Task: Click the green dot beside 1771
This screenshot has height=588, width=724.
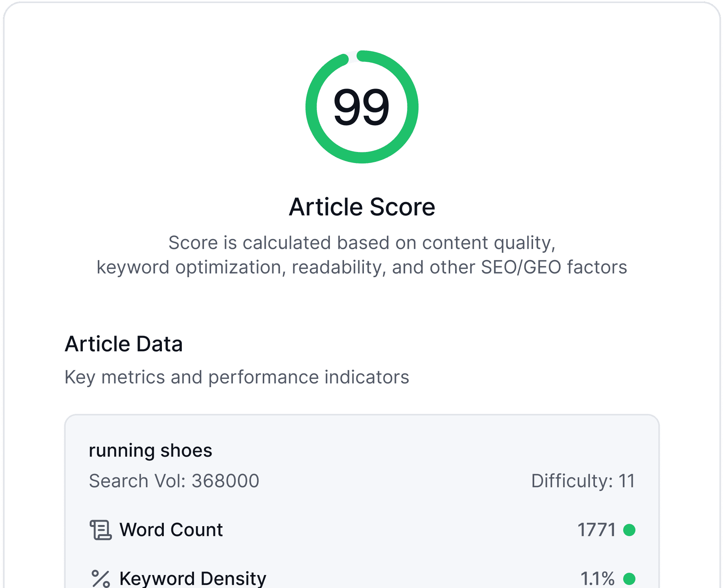Action: coord(629,530)
